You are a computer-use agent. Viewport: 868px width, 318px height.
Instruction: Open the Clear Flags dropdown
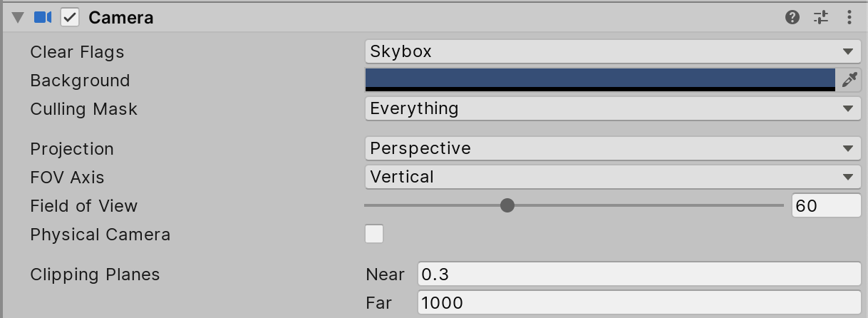coord(613,51)
